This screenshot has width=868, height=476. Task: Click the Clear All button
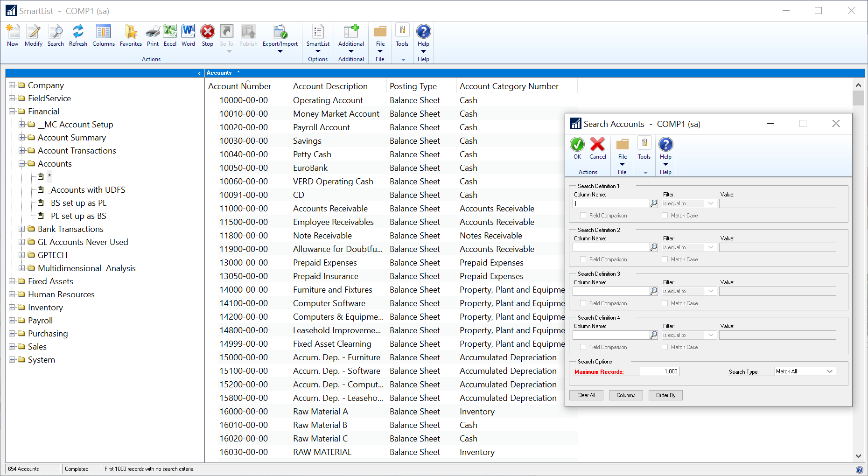point(586,395)
